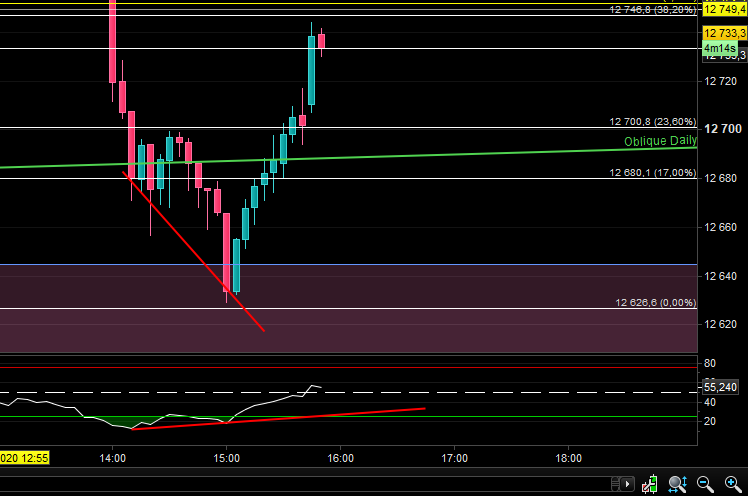This screenshot has width=748, height=496.
Task: Click the 12 640 price axis value
Action: pos(720,276)
